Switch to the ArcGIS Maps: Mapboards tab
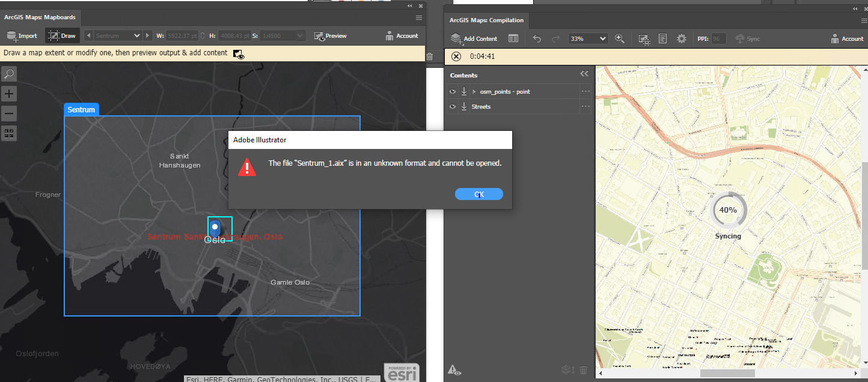 point(40,17)
